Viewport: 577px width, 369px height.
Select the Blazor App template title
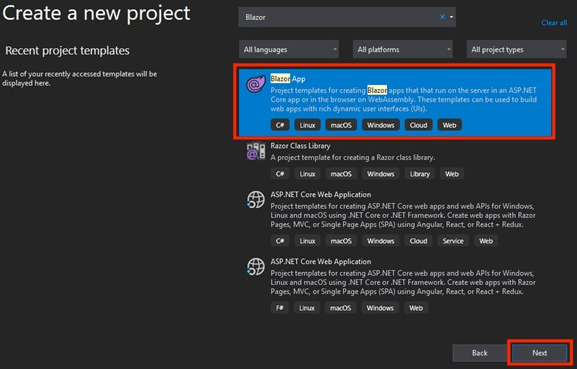point(288,79)
